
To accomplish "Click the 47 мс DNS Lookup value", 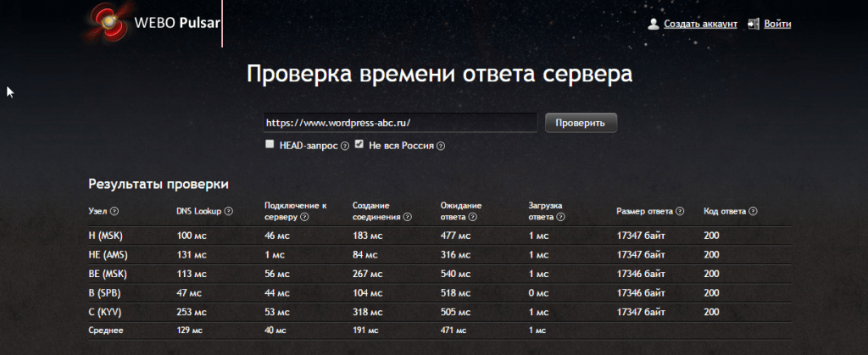I will tap(189, 292).
